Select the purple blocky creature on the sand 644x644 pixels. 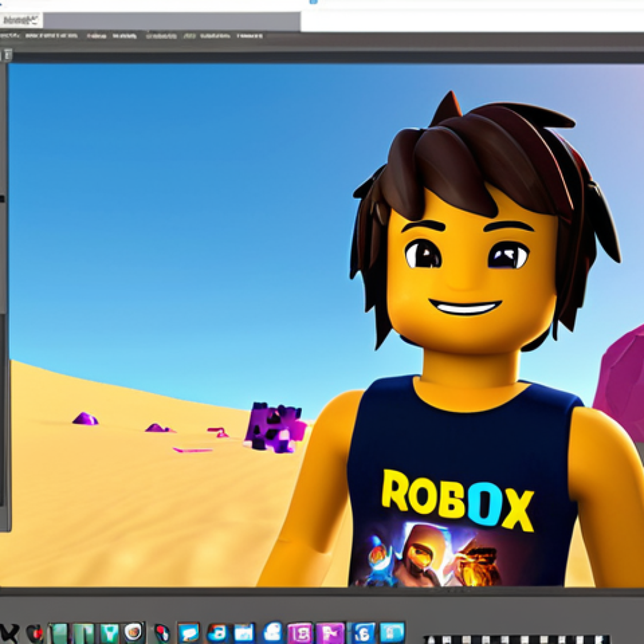pos(275,427)
